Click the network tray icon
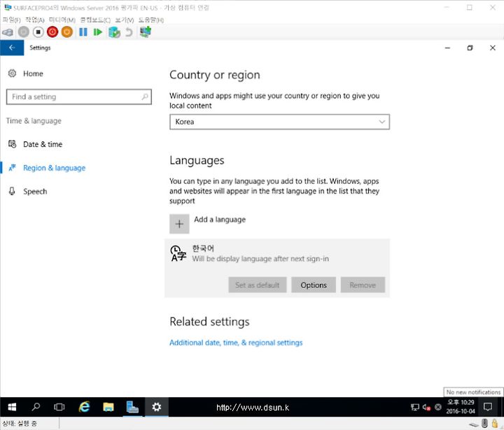Image resolution: width=504 pixels, height=430 pixels. point(414,407)
